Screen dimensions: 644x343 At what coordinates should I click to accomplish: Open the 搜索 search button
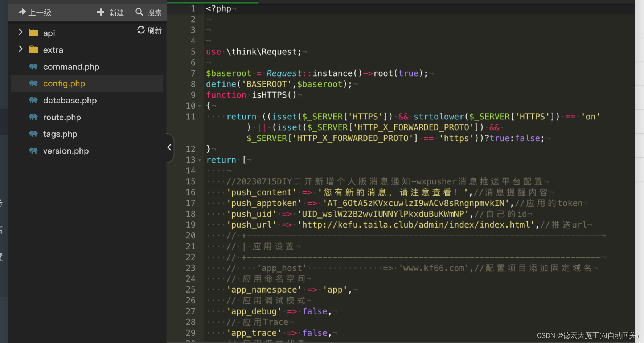pos(149,12)
